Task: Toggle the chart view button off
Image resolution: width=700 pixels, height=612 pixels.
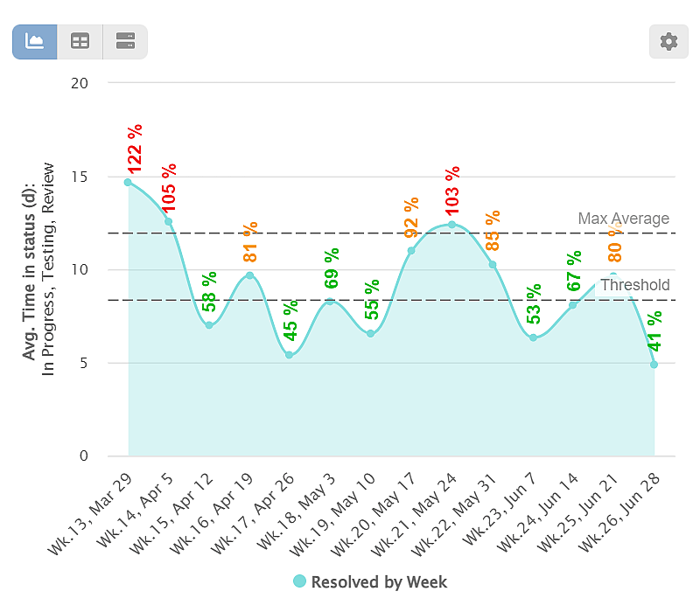Action: point(35,41)
